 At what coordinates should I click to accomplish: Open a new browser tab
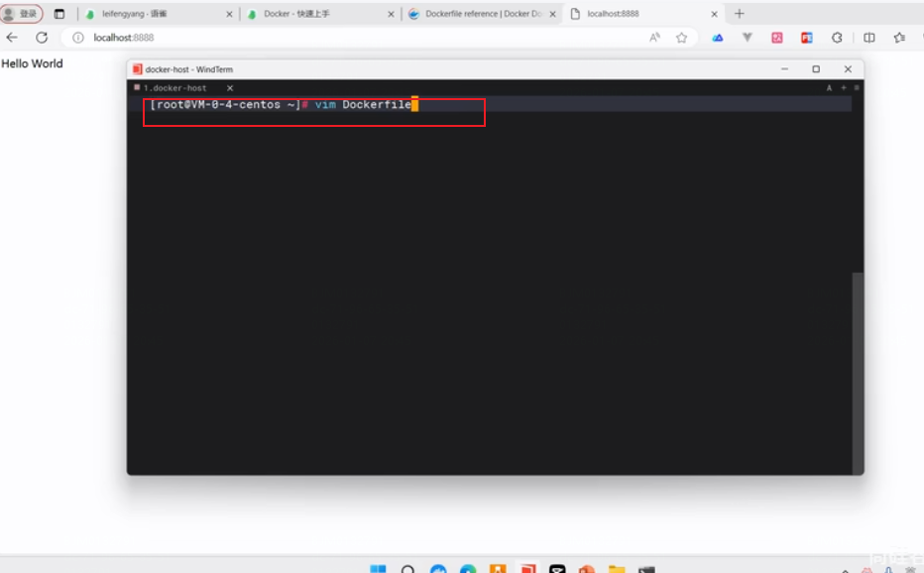740,14
